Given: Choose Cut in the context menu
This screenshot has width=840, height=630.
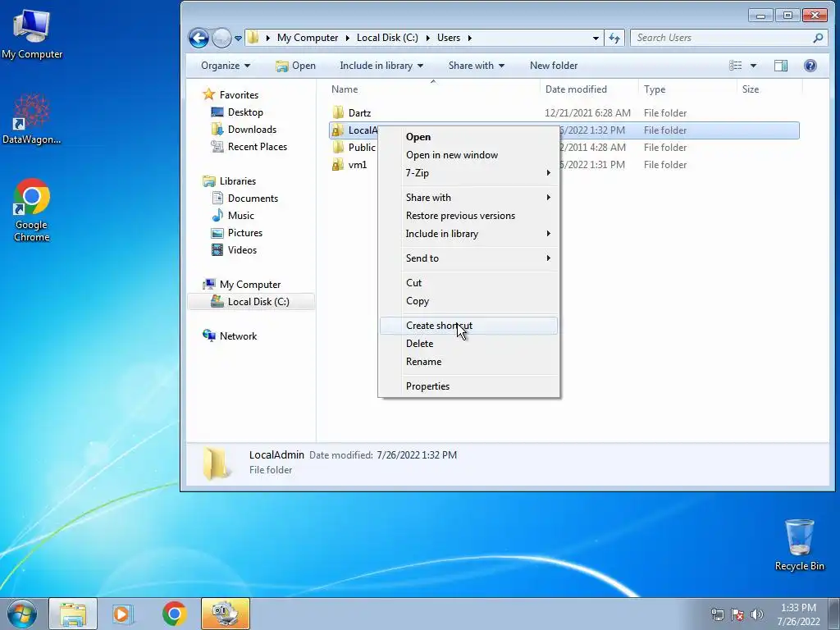Looking at the screenshot, I should click(468, 282).
